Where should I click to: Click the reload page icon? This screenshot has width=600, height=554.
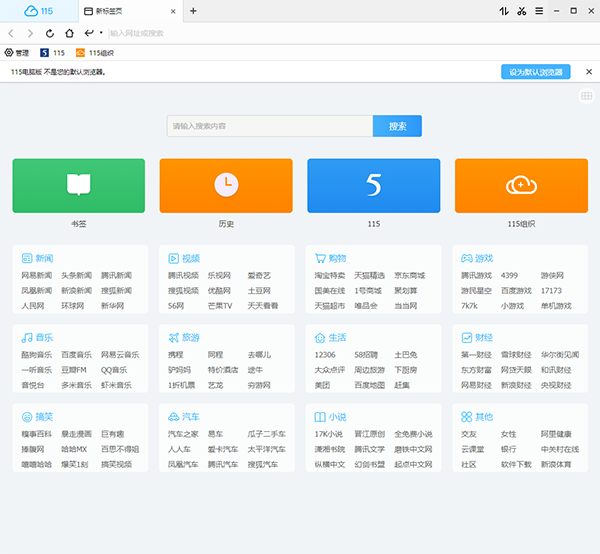51,33
